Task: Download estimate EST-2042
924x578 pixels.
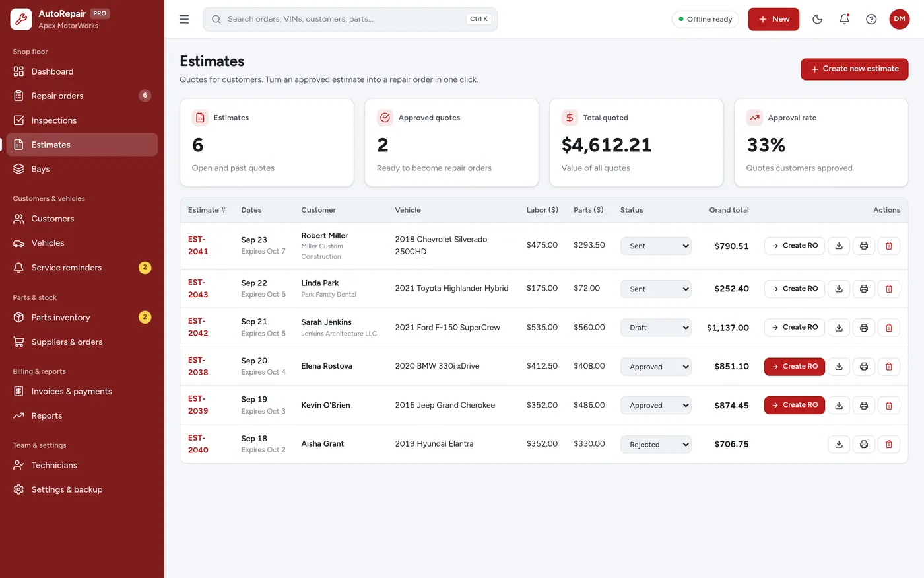Action: pos(839,328)
